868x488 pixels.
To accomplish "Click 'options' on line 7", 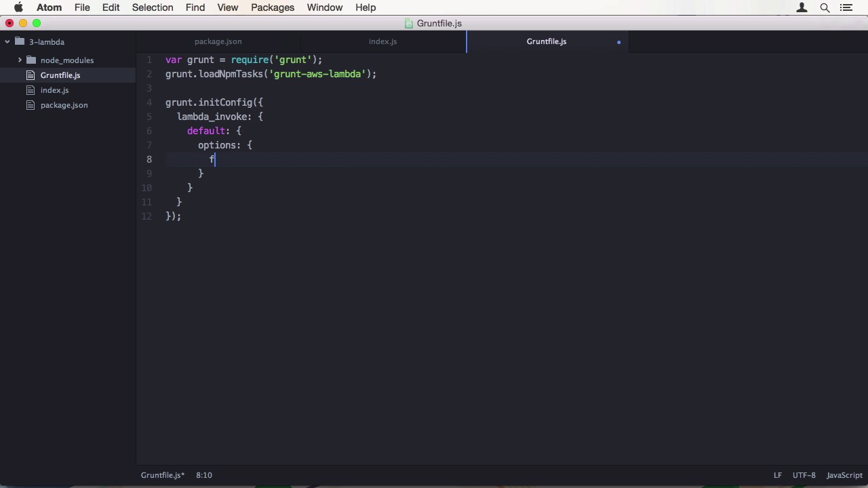I will (217, 145).
